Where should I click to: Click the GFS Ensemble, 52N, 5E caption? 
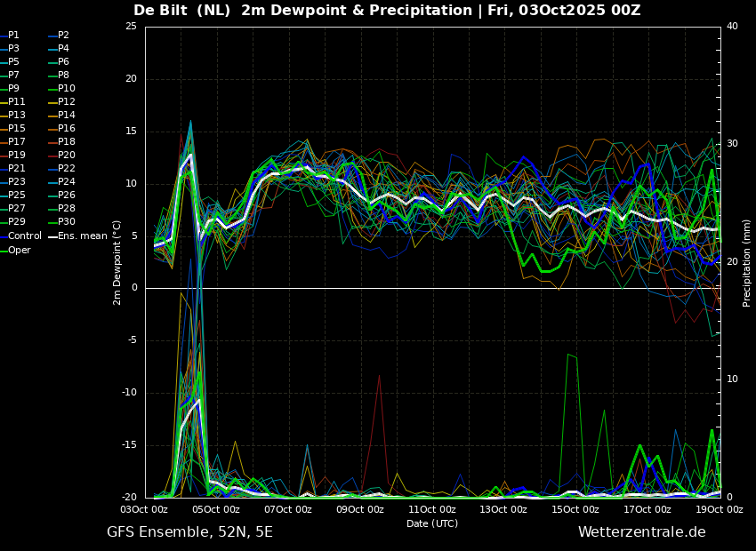tap(189, 532)
